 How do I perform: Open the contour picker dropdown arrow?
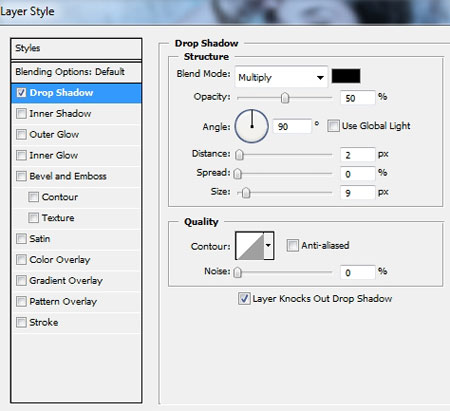click(269, 246)
